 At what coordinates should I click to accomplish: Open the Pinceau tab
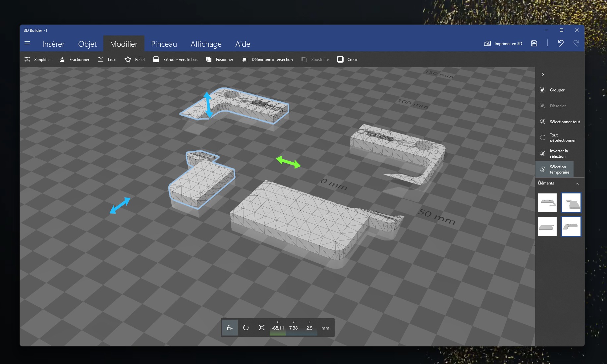pos(164,44)
